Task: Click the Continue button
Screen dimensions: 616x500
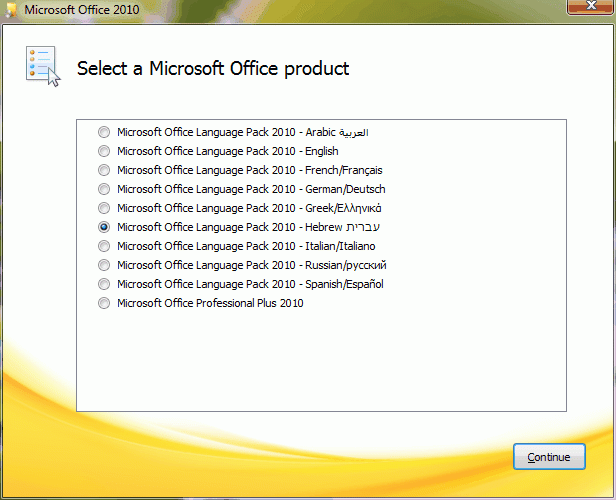Action: (x=549, y=457)
